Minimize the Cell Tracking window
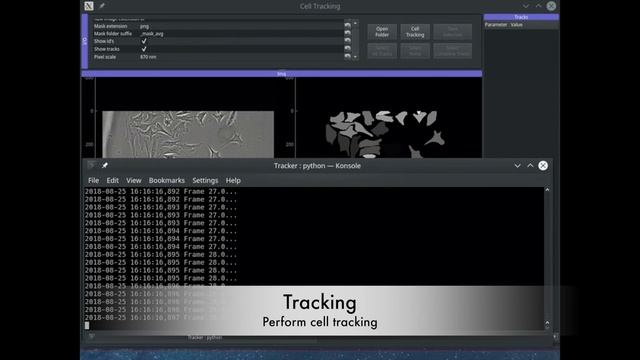Viewport: 640px width, 360px height. click(526, 6)
